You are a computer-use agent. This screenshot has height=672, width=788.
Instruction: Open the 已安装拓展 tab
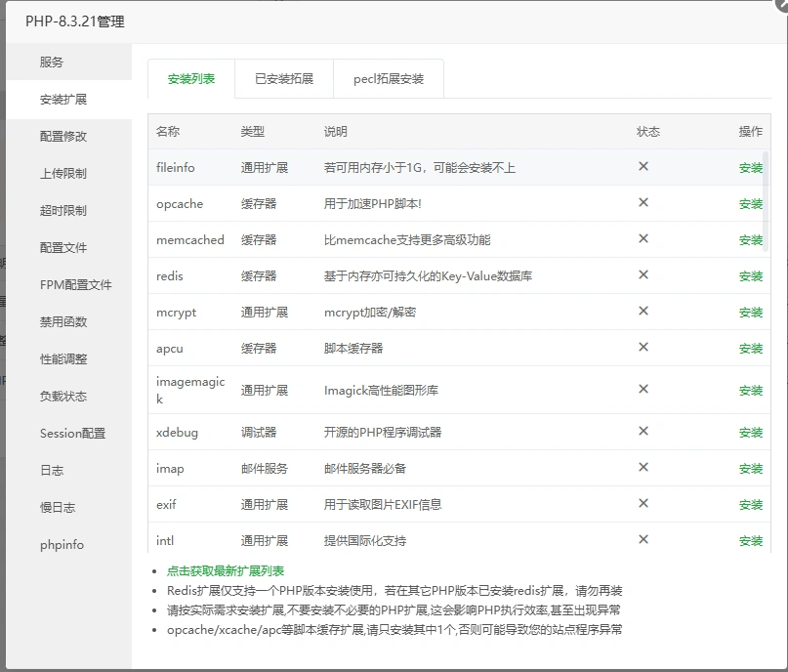click(x=284, y=79)
